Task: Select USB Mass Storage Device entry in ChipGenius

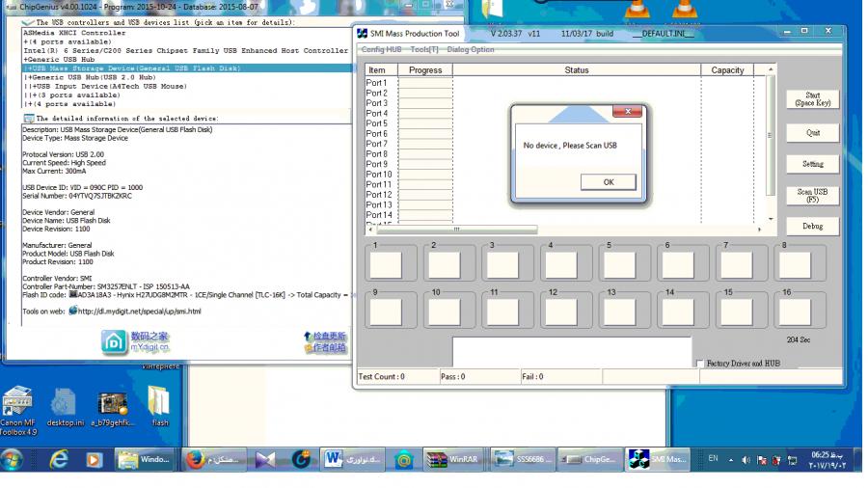Action: click(x=187, y=68)
